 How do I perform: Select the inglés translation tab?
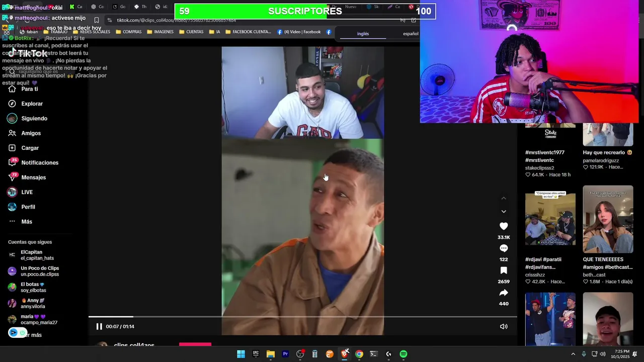(363, 34)
